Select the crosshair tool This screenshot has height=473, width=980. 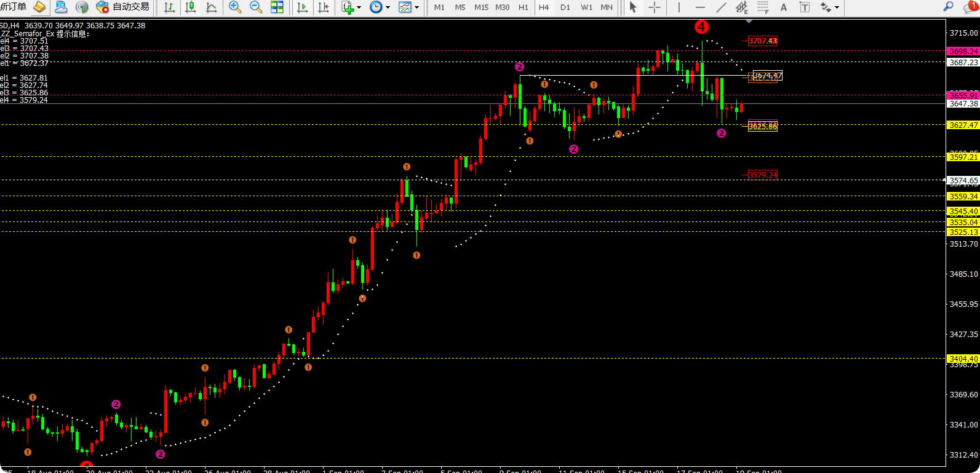[655, 7]
